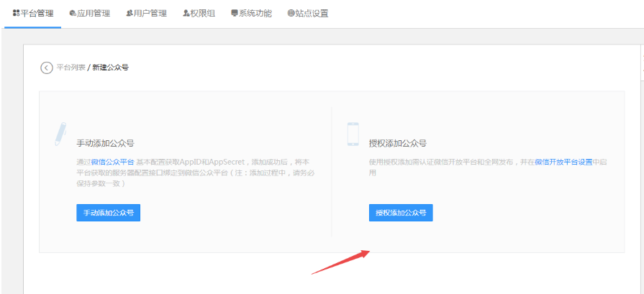Click the phone icon above 授权添加公众号
The height and width of the screenshot is (294, 644).
(353, 134)
